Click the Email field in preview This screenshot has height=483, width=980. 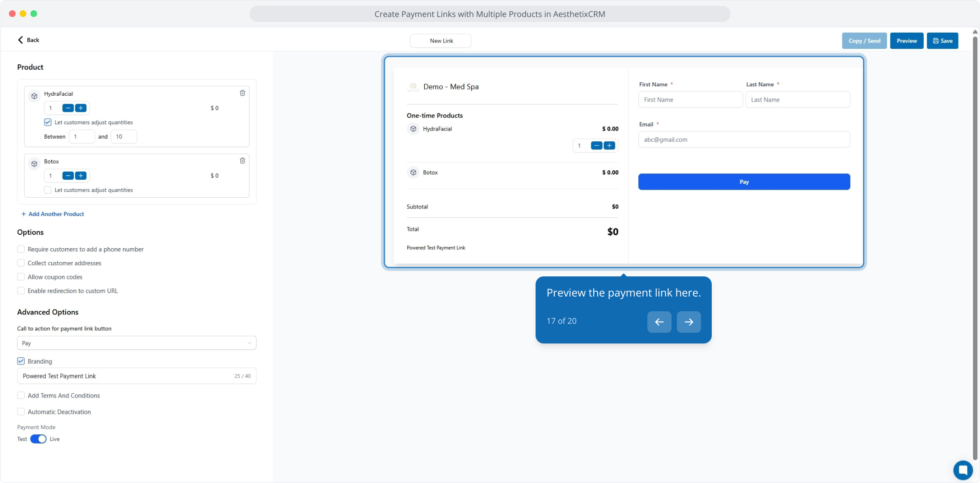(743, 140)
